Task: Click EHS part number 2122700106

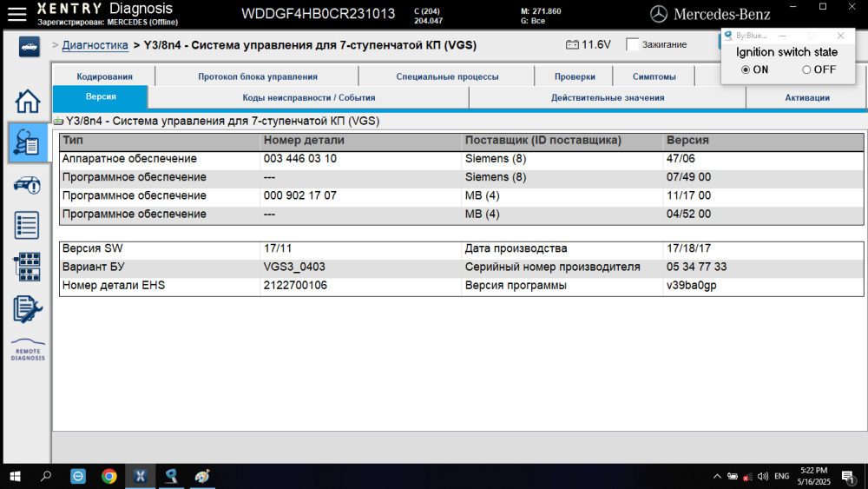Action: (x=295, y=286)
